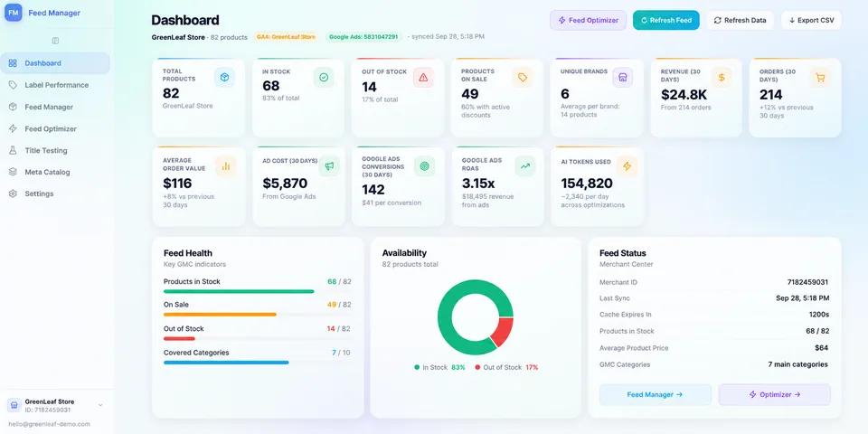Click the Meta Catalog layers icon
This screenshot has height=434, width=868.
point(13,172)
